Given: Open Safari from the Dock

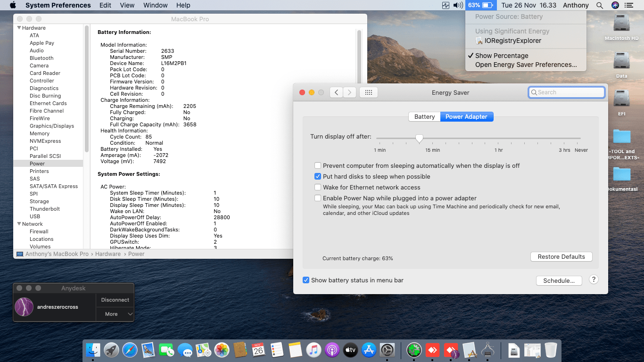Looking at the screenshot, I should click(130, 350).
